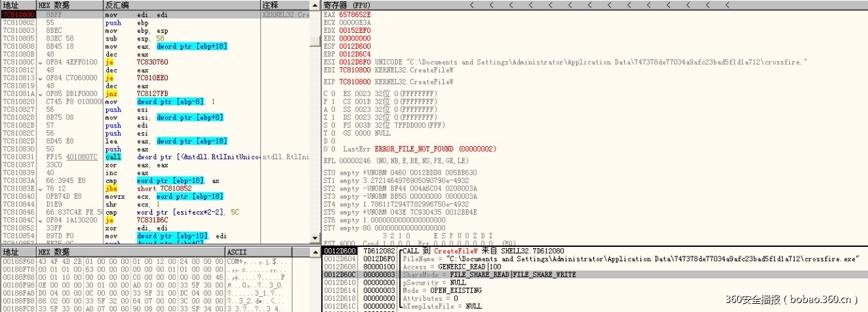
Task: Click the jump arrow marker at address 7C81080C
Action: (40, 62)
